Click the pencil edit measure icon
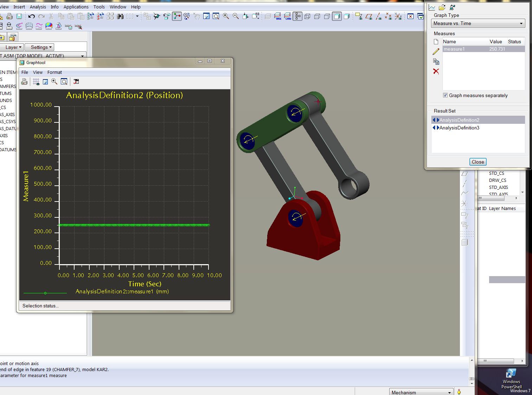The image size is (532, 395). [436, 51]
